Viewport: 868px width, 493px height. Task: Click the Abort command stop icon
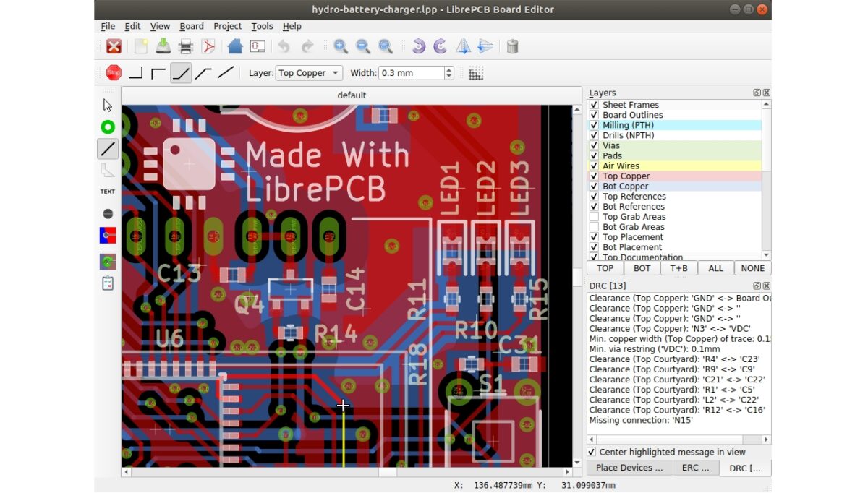pos(113,72)
